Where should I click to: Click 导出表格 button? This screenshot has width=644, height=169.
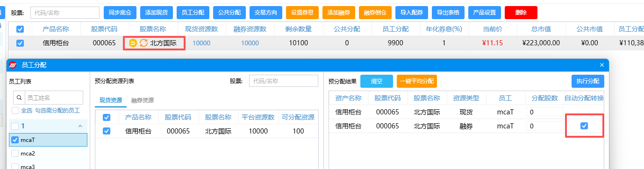click(x=448, y=13)
